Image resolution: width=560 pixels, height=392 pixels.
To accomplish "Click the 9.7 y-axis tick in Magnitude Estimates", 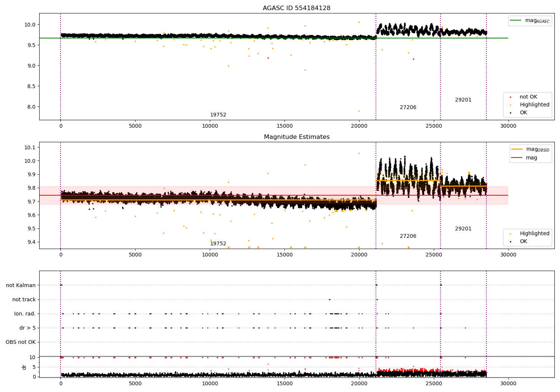I will 31,202.
